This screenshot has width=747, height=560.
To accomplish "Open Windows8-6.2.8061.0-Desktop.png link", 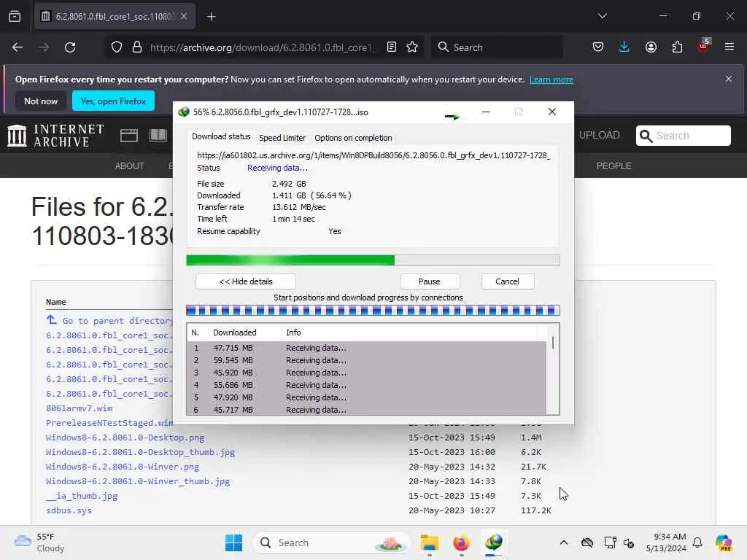I will (125, 437).
